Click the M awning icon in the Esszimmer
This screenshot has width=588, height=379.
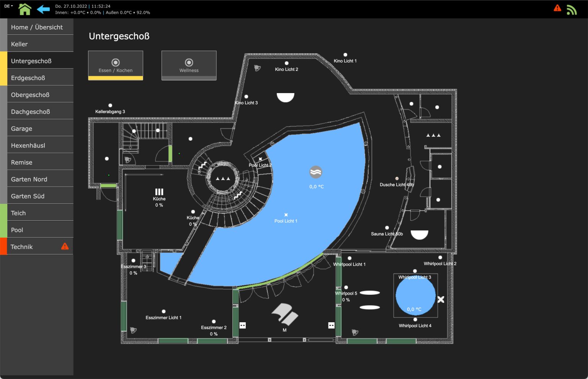pos(285,314)
